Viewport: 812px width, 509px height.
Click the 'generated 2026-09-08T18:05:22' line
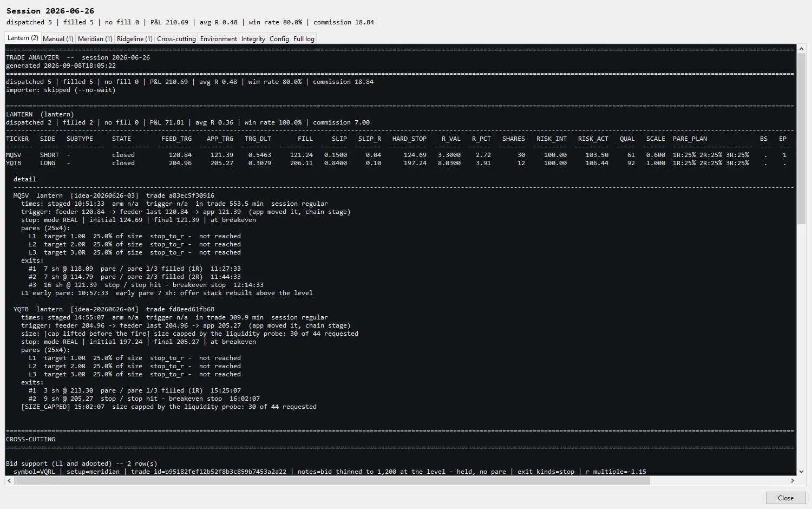coord(61,66)
